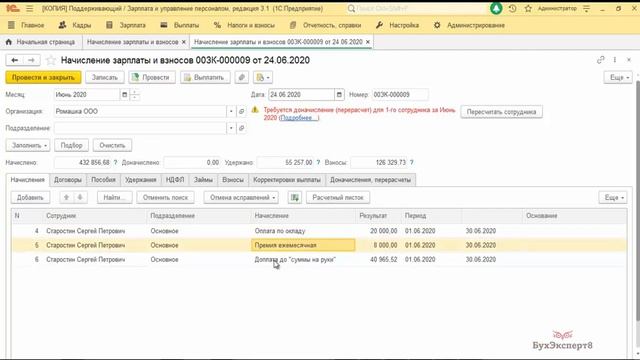Open Зарплата menu section
The image size is (640, 360).
126,25
